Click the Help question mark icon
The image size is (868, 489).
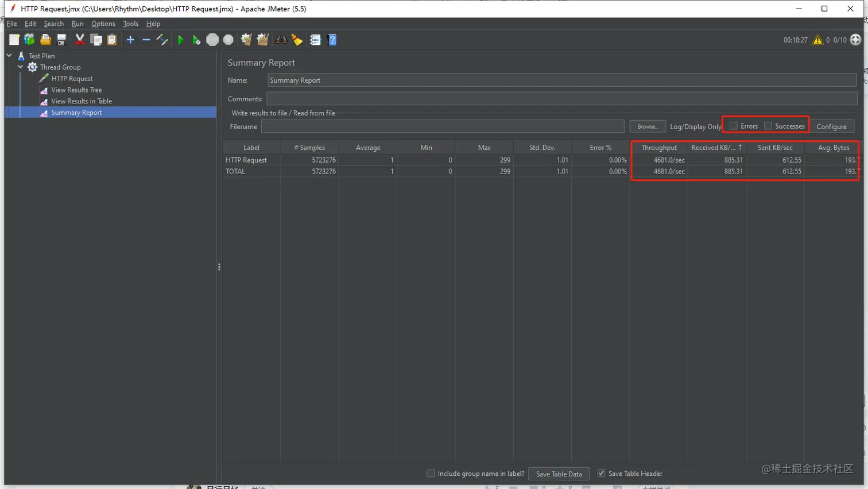[332, 40]
